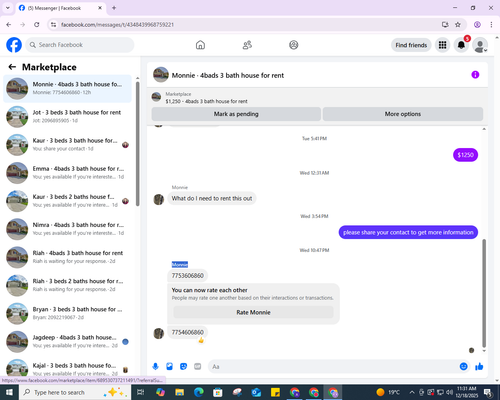Click the Mark as pending button
This screenshot has height=400, width=500.
point(236,114)
